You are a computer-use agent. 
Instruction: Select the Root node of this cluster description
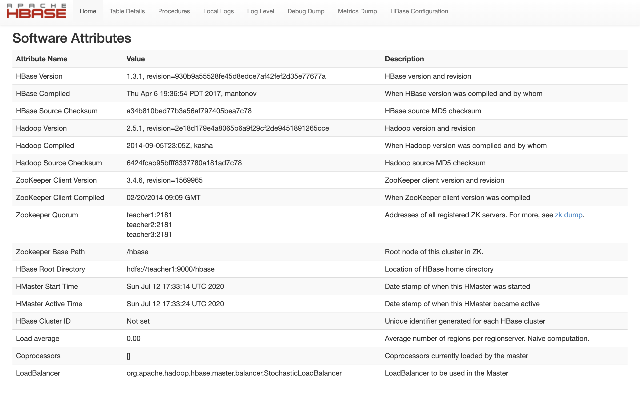coord(433,251)
